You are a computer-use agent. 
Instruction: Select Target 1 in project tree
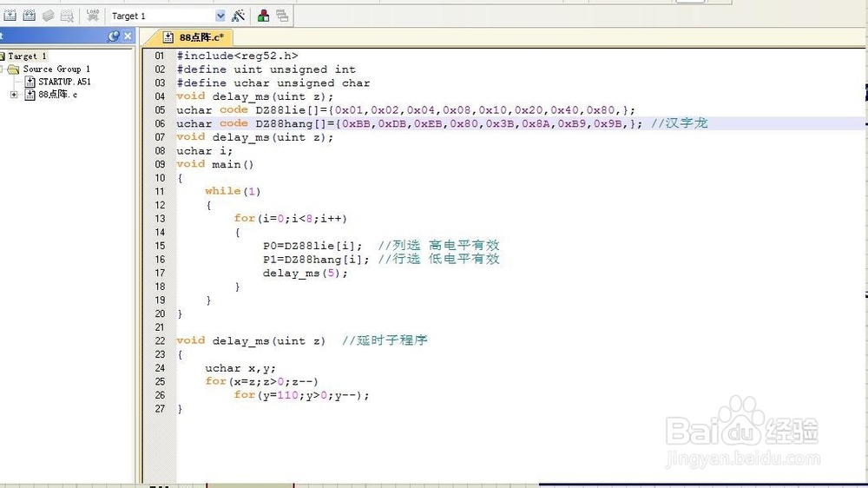[x=27, y=56]
